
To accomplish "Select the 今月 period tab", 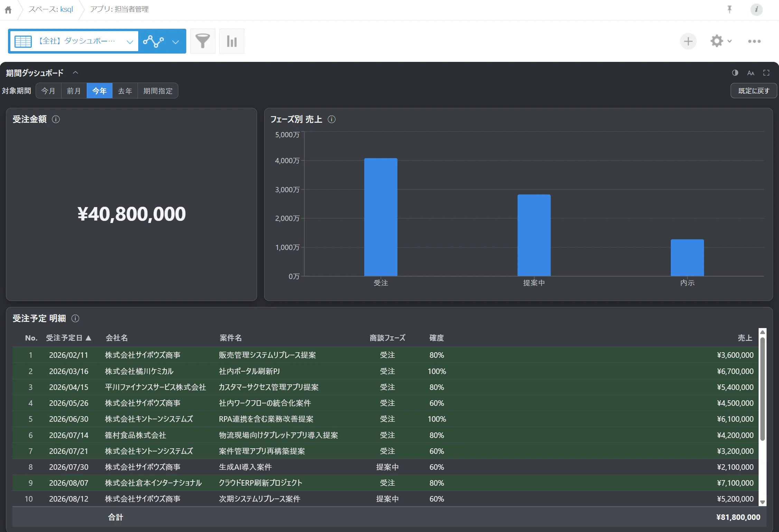I will (48, 91).
